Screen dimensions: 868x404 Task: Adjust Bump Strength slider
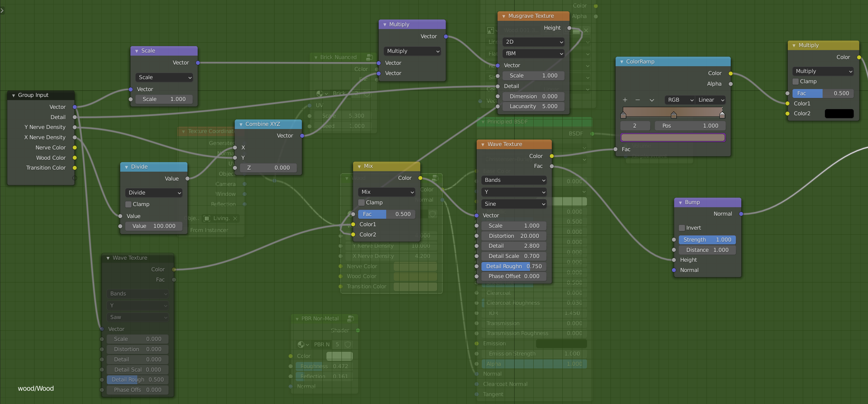tap(707, 240)
